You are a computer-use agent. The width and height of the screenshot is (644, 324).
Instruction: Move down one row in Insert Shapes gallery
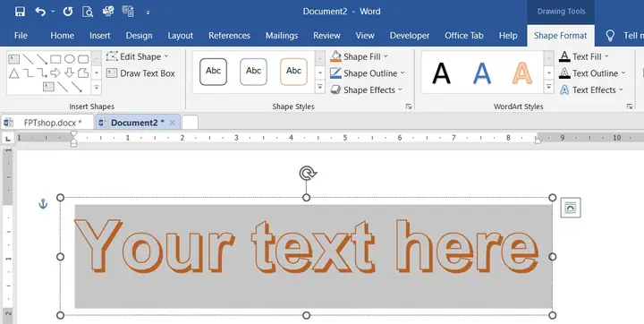96,73
